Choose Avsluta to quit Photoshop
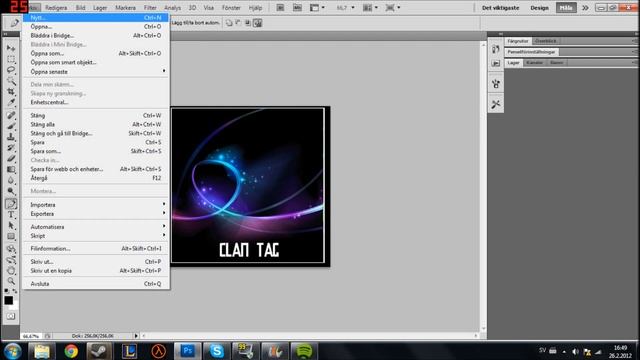 coord(96,284)
